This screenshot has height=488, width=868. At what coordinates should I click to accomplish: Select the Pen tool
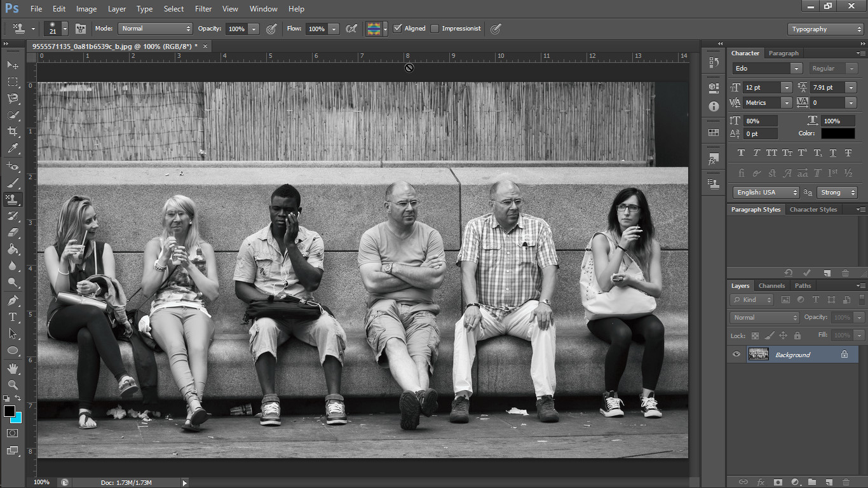coord(13,300)
